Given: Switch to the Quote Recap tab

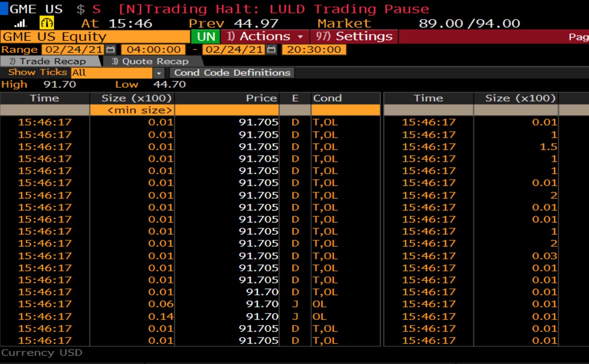Looking at the screenshot, I should click(x=153, y=61).
